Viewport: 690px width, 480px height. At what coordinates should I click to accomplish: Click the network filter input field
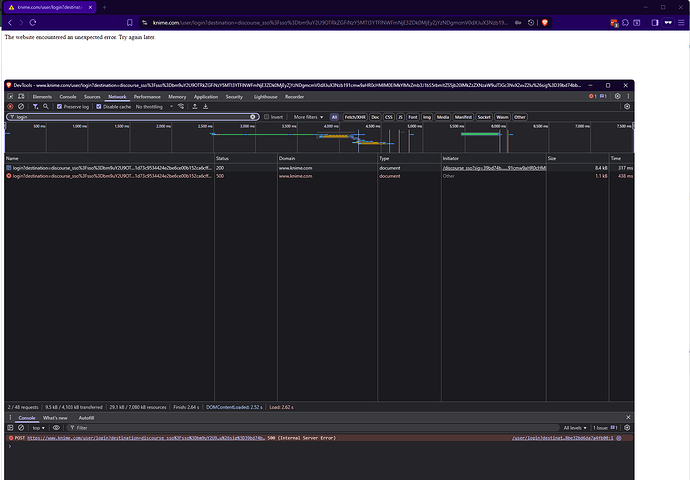(132, 117)
